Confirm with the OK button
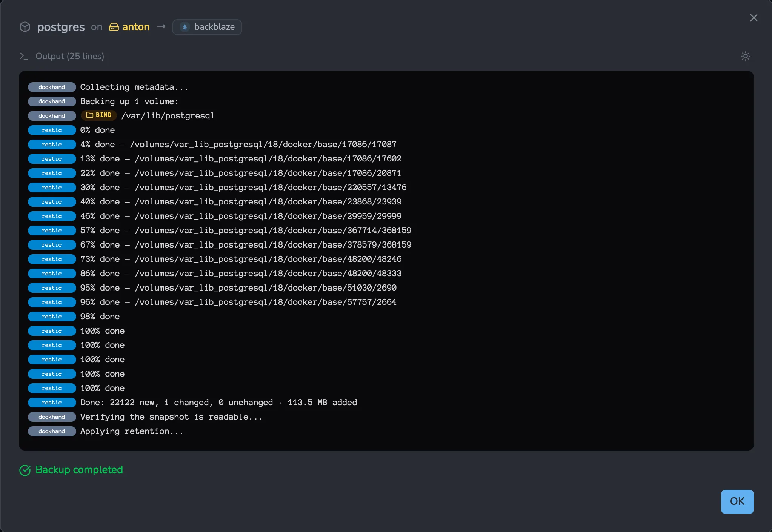This screenshot has width=772, height=532. tap(737, 501)
